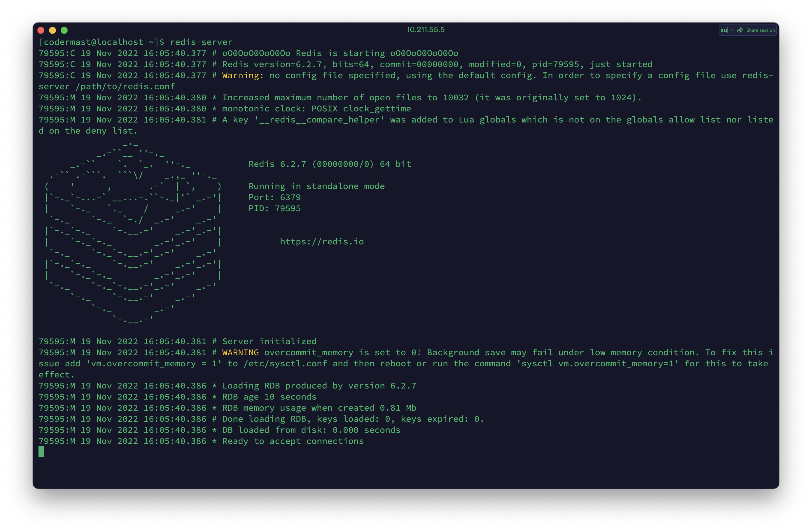Click '/etc/sysctl.conf' path text
The width and height of the screenshot is (812, 532).
[x=285, y=363]
